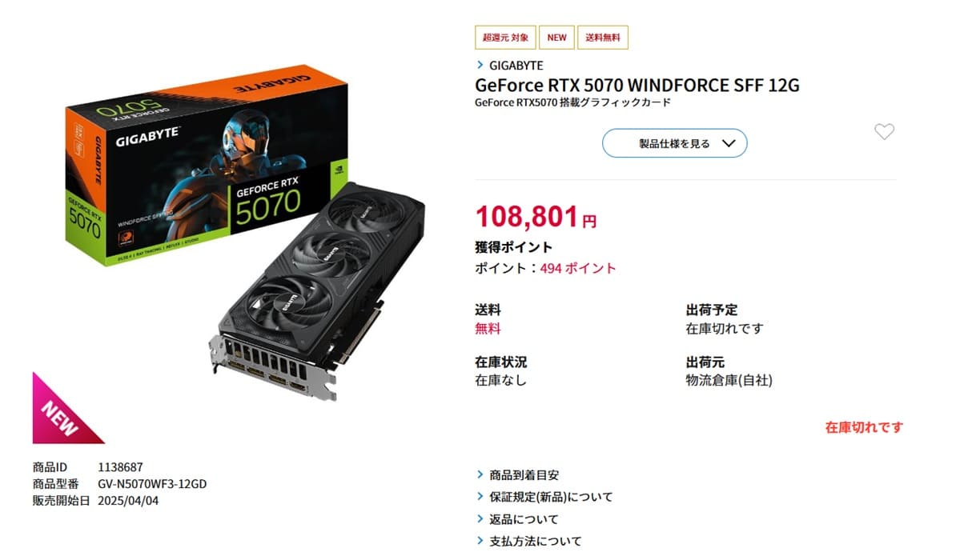
Task: Click the pink NEW ribbon badge
Action: pyautogui.click(x=62, y=412)
